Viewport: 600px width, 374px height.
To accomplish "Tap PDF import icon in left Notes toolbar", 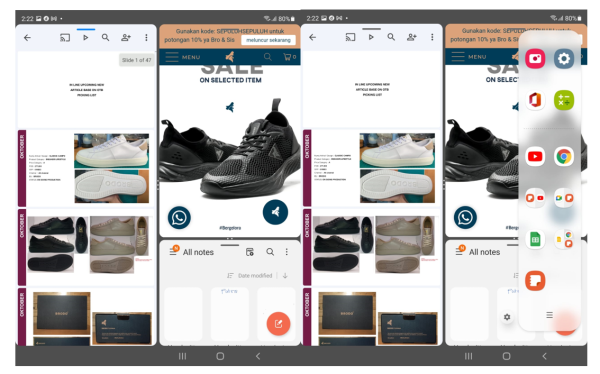I will click(x=249, y=252).
